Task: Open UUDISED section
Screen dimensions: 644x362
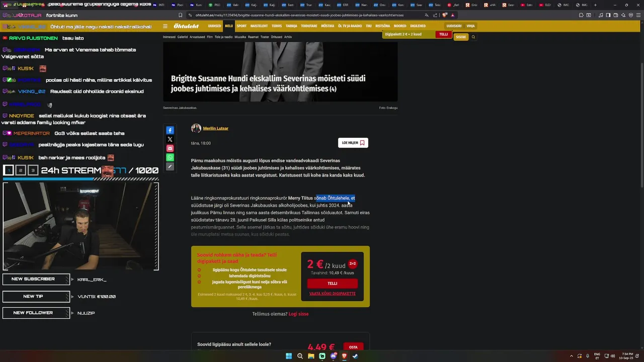Action: (214, 26)
